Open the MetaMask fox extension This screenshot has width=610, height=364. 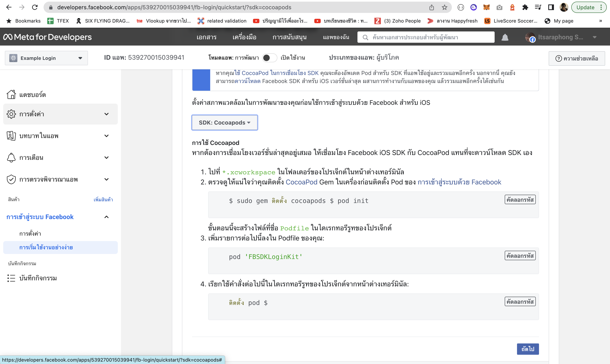click(486, 7)
